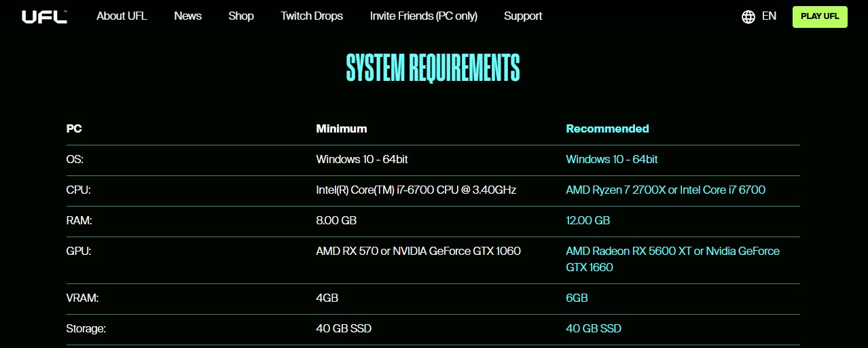Go to the News page
This screenshot has height=348, width=868.
point(187,16)
